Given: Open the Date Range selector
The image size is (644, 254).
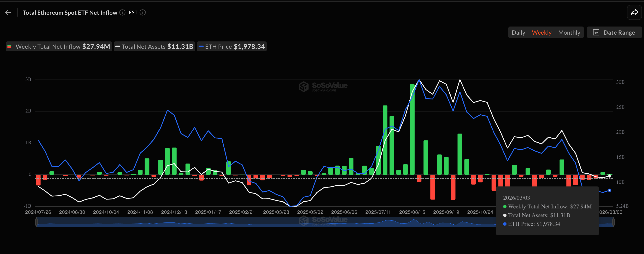Looking at the screenshot, I should (614, 32).
